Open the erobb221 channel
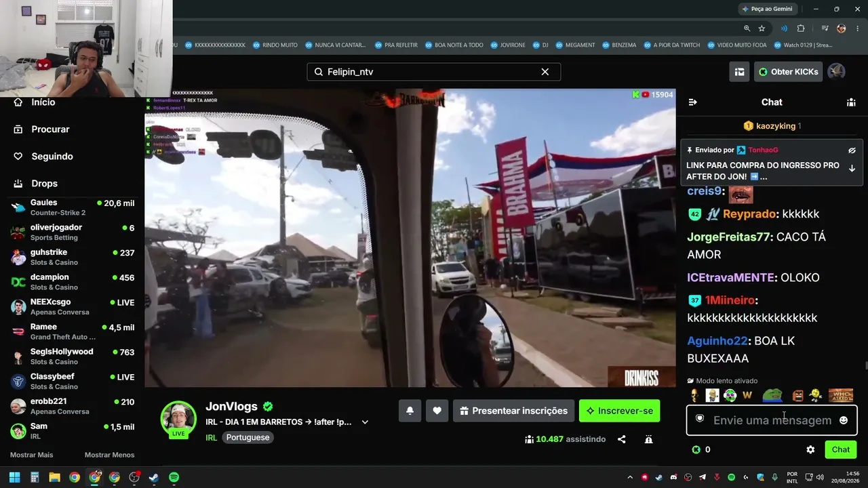This screenshot has height=488, width=868. pos(73,406)
